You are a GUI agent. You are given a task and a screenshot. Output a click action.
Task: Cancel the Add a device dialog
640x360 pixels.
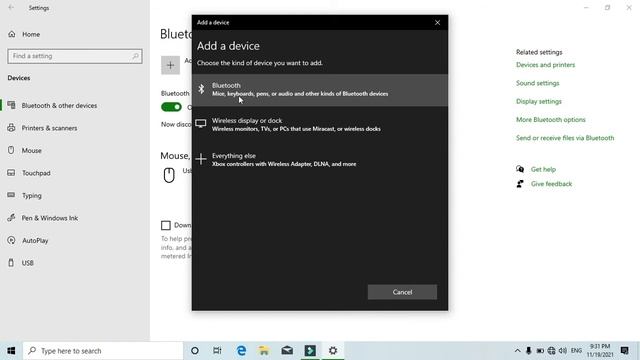[402, 292]
